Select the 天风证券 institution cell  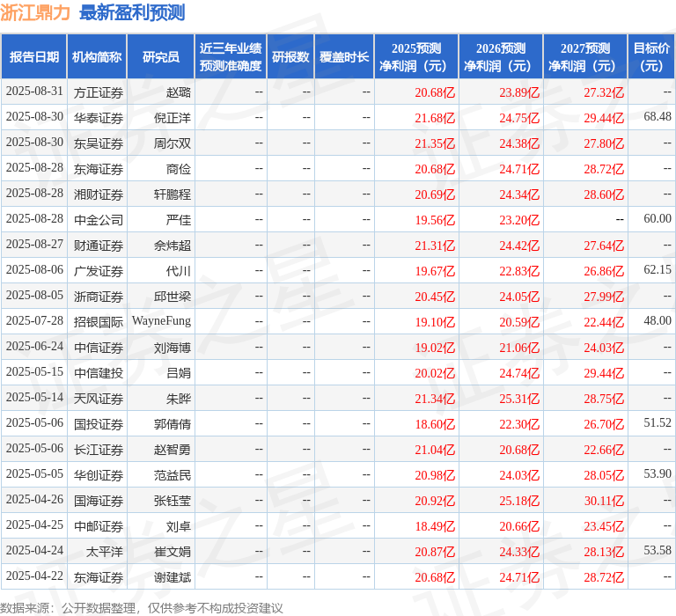[99, 399]
